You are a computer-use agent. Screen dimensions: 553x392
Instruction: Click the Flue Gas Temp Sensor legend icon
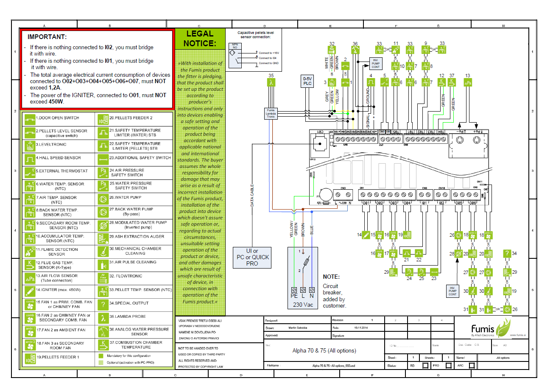[29, 265]
